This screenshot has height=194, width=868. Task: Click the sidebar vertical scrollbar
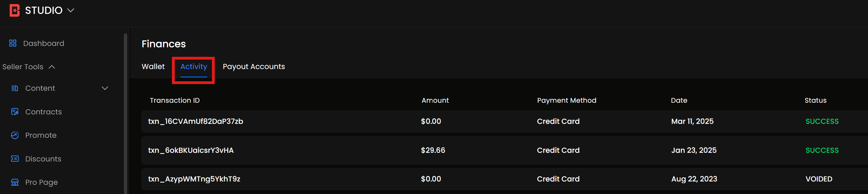pyautogui.click(x=125, y=111)
